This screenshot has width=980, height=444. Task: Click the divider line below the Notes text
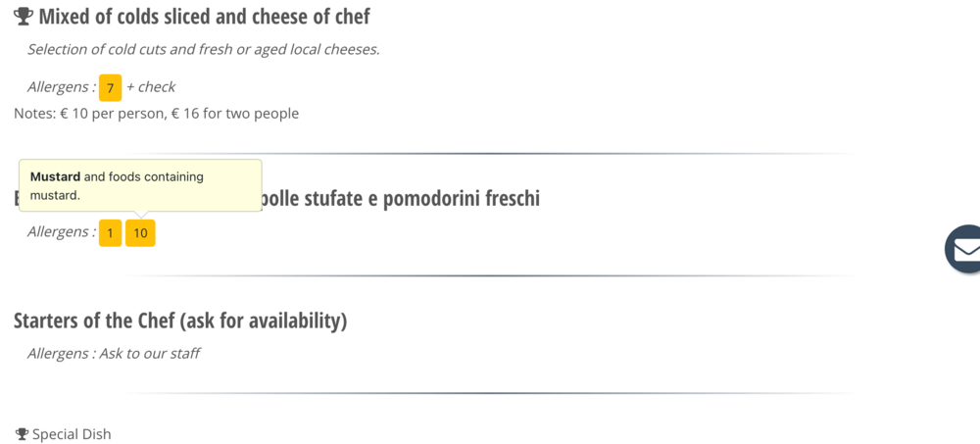(x=490, y=154)
